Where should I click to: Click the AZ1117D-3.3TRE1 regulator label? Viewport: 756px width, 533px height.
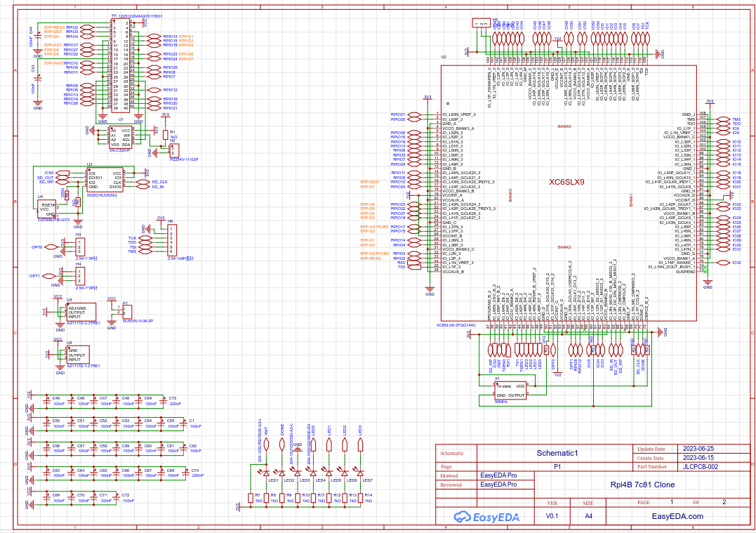pyautogui.click(x=84, y=323)
